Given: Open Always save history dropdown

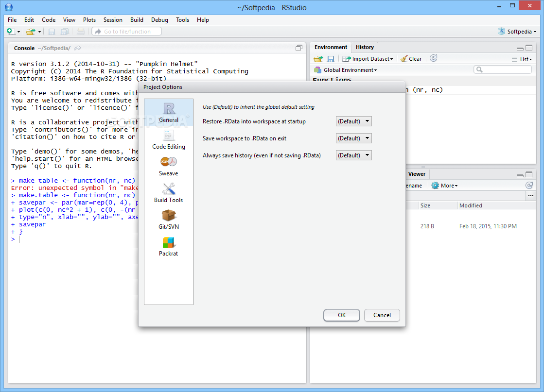Looking at the screenshot, I should (x=353, y=155).
